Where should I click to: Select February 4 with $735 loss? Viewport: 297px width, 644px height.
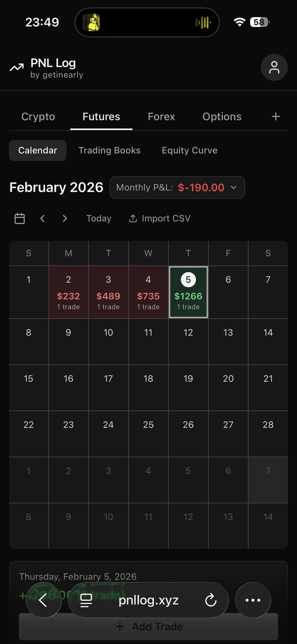point(148,292)
